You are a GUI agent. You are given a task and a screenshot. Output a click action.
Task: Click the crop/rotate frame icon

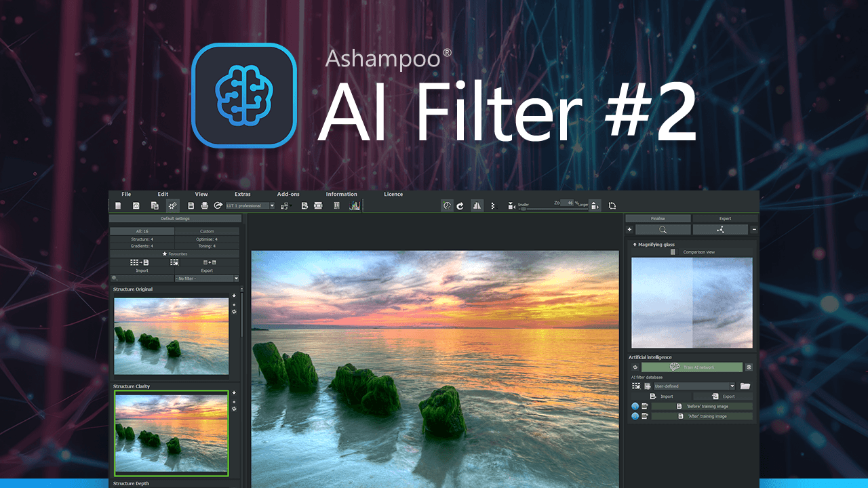612,205
